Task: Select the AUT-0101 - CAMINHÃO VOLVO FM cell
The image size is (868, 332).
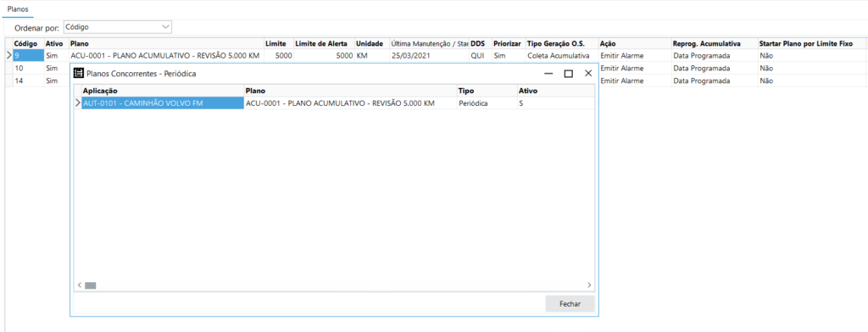Action: pos(163,103)
